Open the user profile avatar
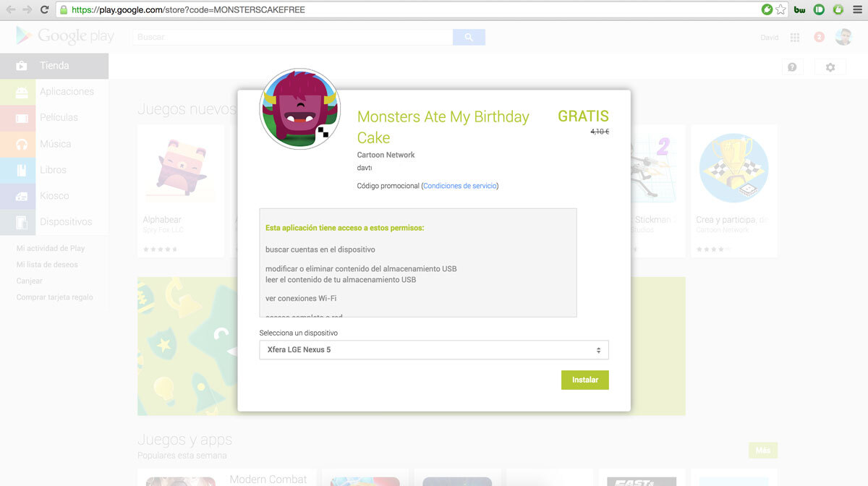The height and width of the screenshot is (486, 868). click(843, 38)
